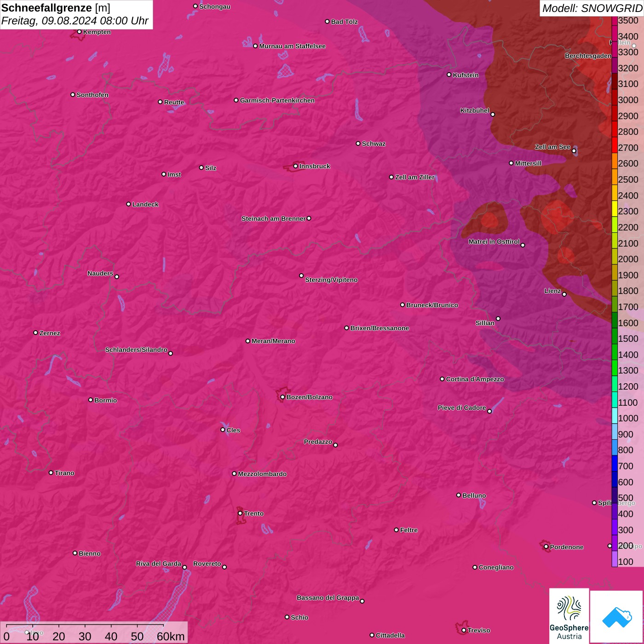
Task: Click the Bormio marker dot
Action: click(91, 400)
